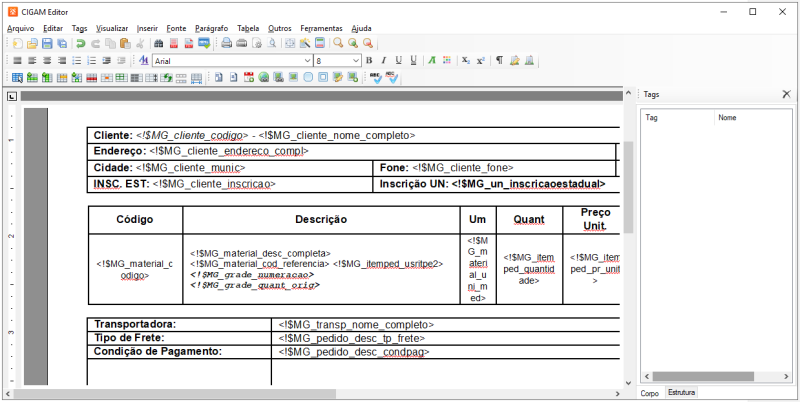Click the Print icon in toolbar
The image size is (800, 402).
(227, 44)
